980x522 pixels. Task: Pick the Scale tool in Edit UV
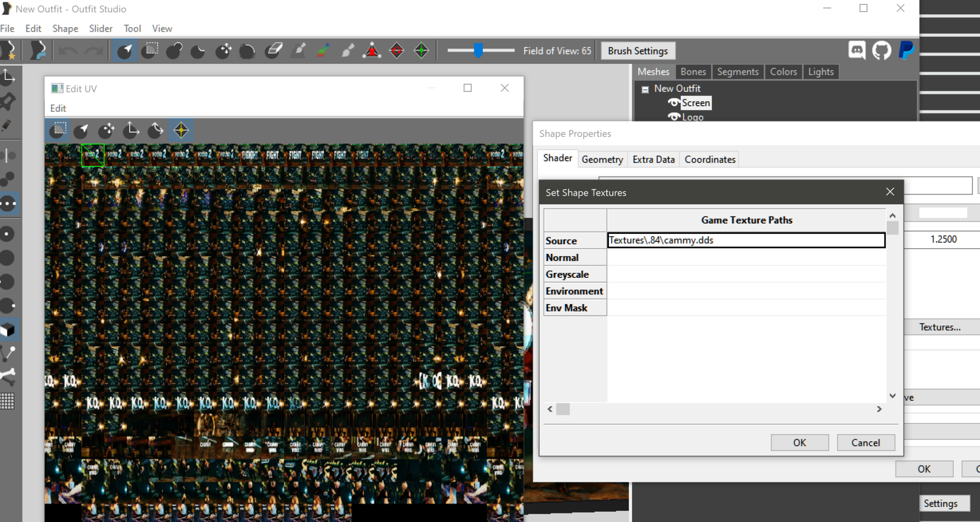click(131, 130)
